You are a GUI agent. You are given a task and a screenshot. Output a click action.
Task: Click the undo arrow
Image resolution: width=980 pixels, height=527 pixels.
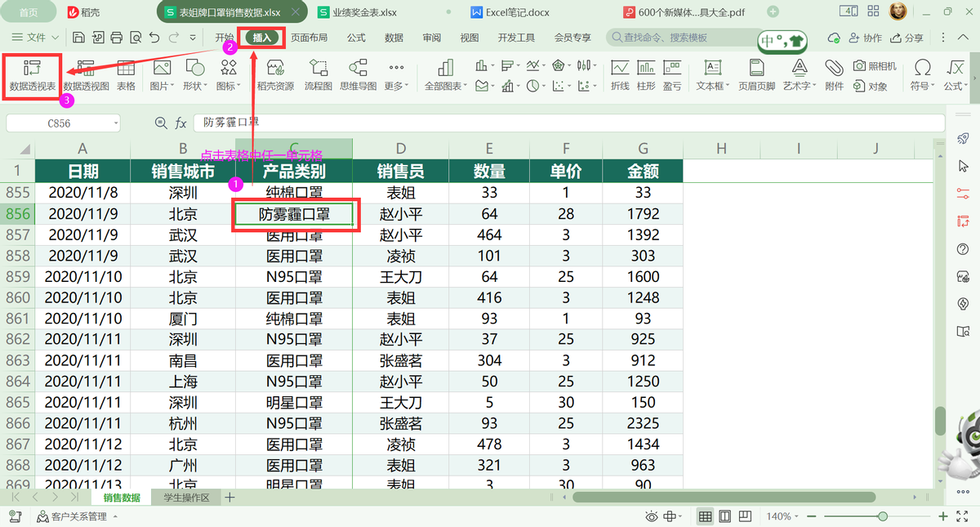pos(154,38)
